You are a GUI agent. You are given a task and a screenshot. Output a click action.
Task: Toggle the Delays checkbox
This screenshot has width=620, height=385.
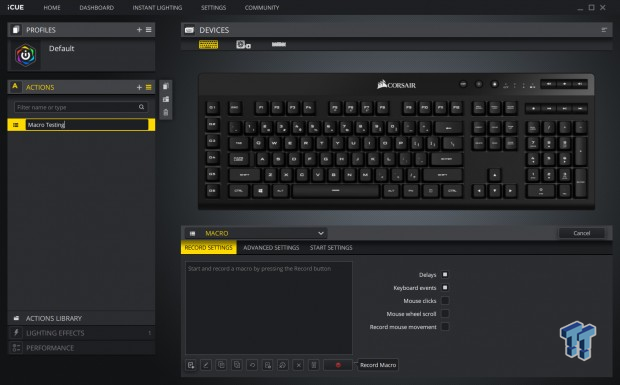coord(445,274)
